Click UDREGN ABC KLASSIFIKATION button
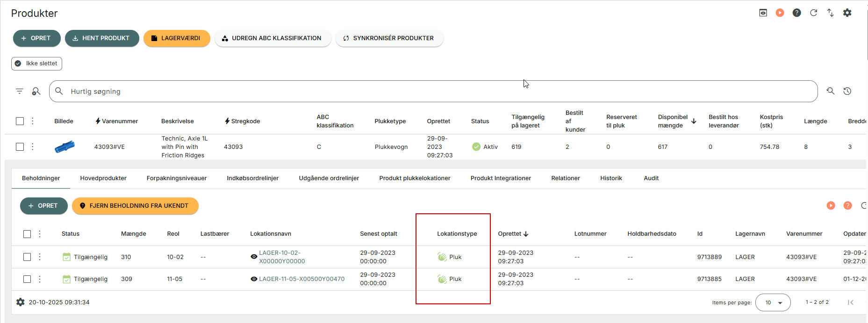The image size is (868, 323). point(273,38)
